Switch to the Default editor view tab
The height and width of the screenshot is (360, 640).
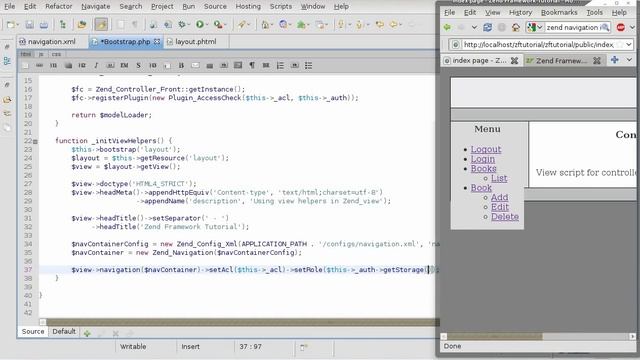(64, 331)
